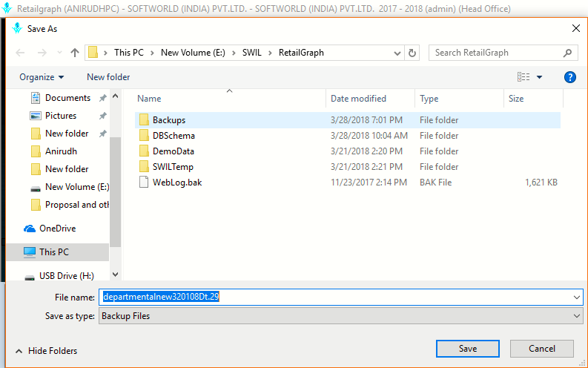
Task: Click the navigation pane scrollbar thumb
Action: tap(116, 192)
